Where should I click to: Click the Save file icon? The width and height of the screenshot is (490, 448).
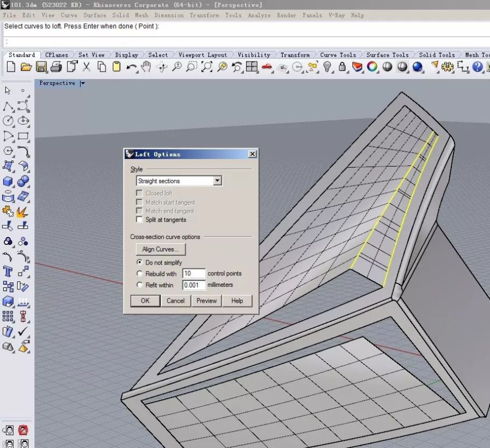point(41,67)
